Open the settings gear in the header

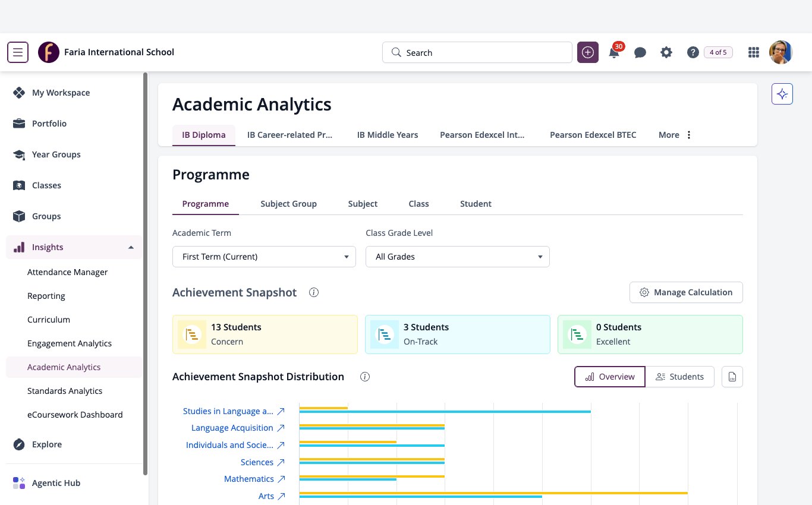coord(666,52)
